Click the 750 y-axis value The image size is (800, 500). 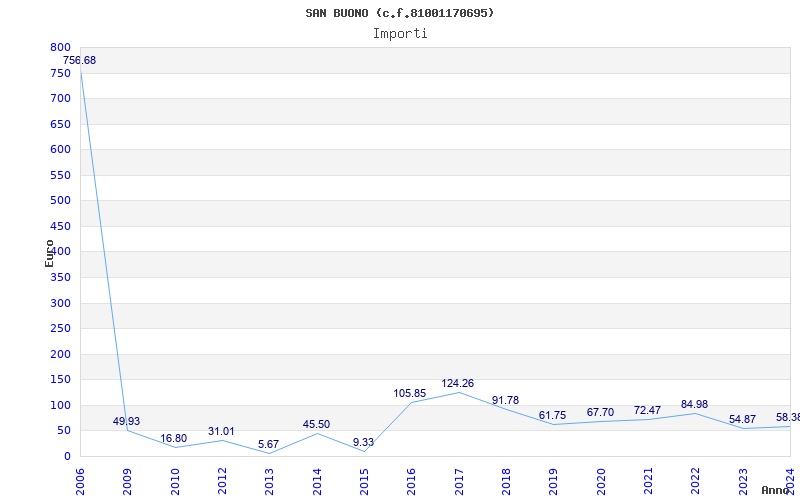pos(60,73)
